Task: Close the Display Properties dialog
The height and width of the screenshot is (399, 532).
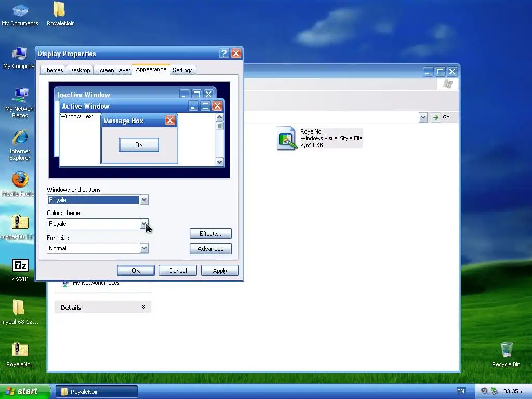Action: pyautogui.click(x=236, y=54)
